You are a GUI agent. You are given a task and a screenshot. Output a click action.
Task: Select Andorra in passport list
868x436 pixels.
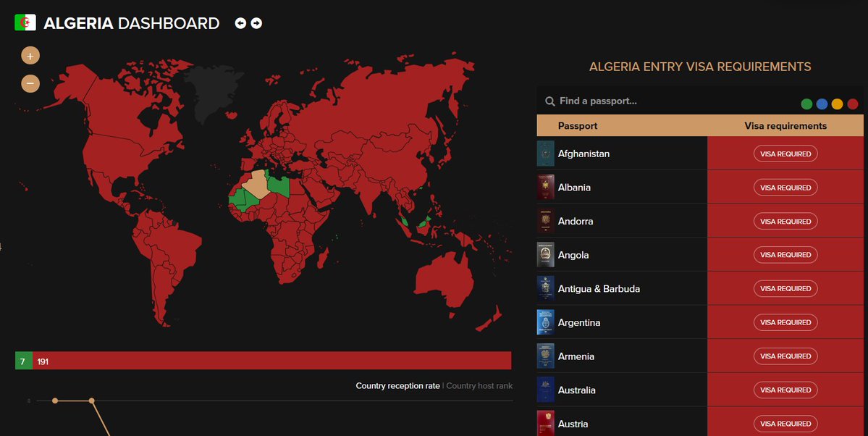(x=575, y=222)
